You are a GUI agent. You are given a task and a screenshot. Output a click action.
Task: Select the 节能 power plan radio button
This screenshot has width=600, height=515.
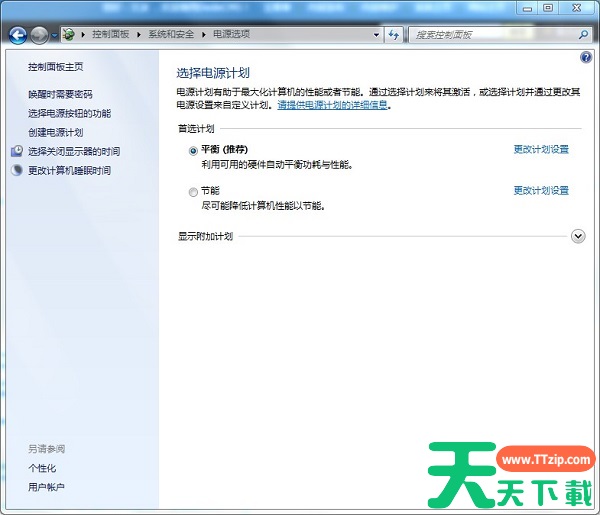tap(193, 191)
